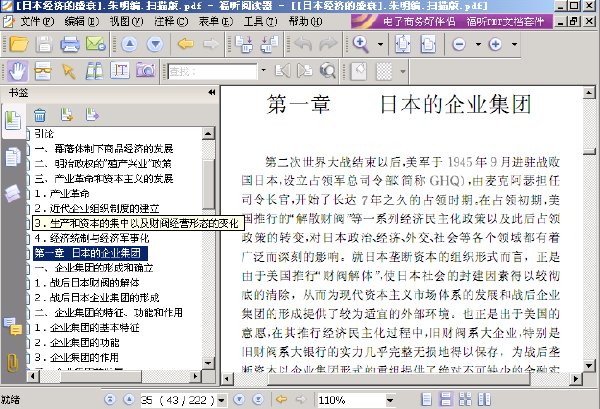The image size is (600, 409).
Task: Go to bookmark 1．战后日本财阀的解体
Action: click(87, 283)
